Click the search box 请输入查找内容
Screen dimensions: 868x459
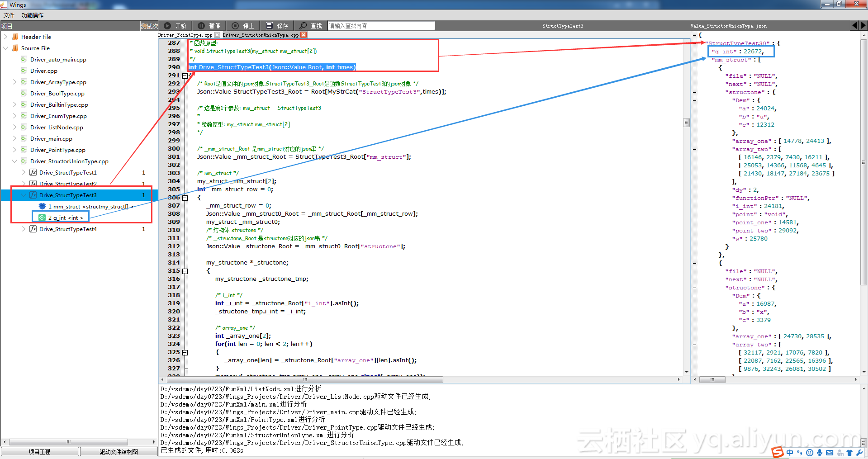click(381, 26)
